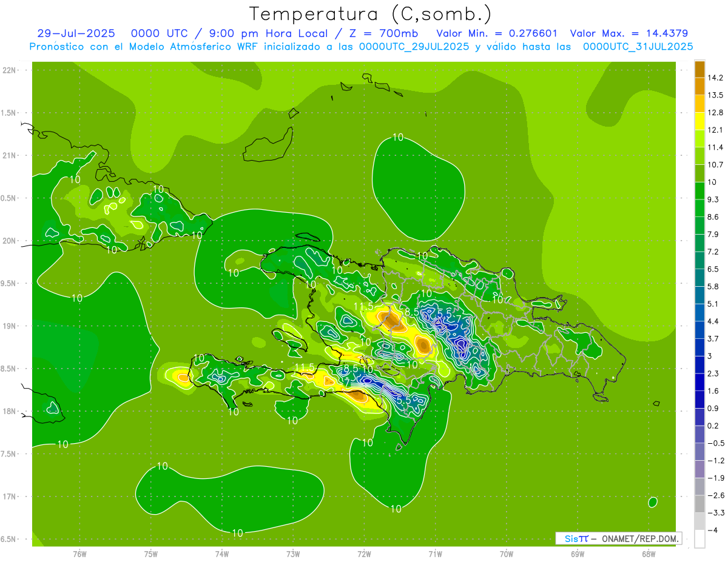
Task: Click the '72W' longitude label
Action: click(x=364, y=554)
